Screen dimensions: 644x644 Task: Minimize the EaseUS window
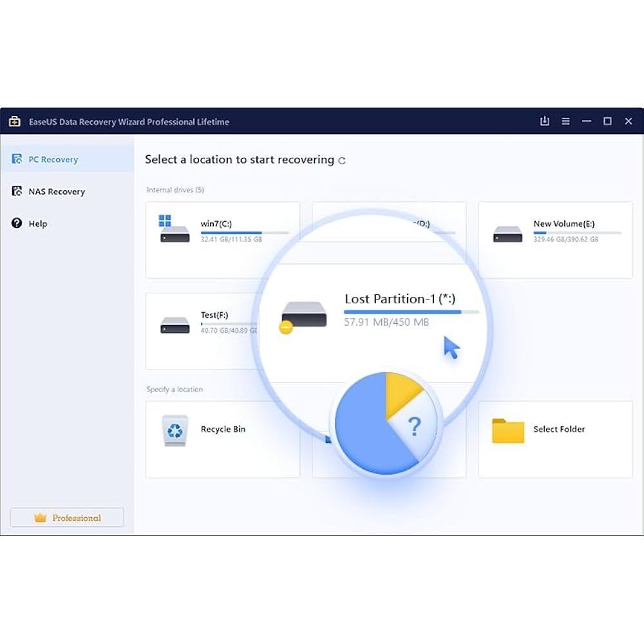(587, 121)
